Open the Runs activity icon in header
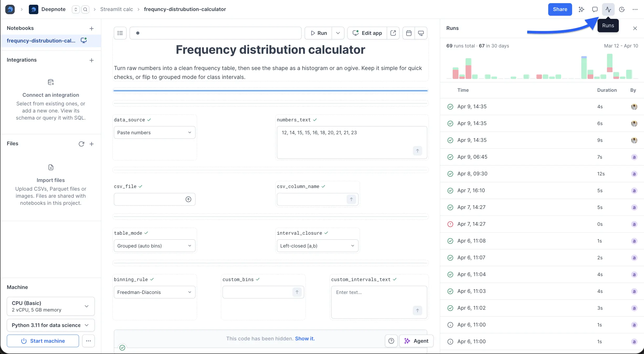Viewport: 644px width, 354px height. (x=608, y=9)
